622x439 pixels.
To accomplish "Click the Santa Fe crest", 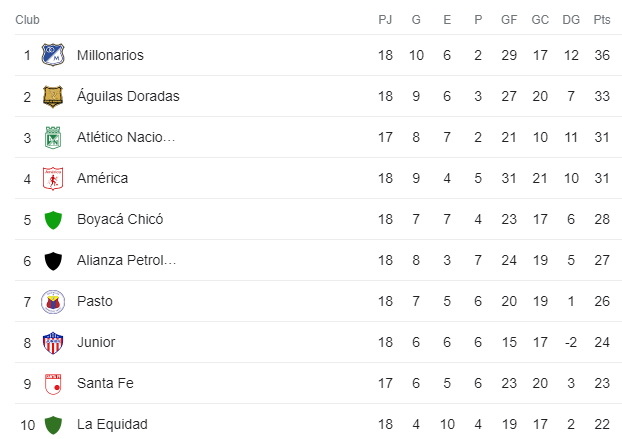I will tap(53, 384).
